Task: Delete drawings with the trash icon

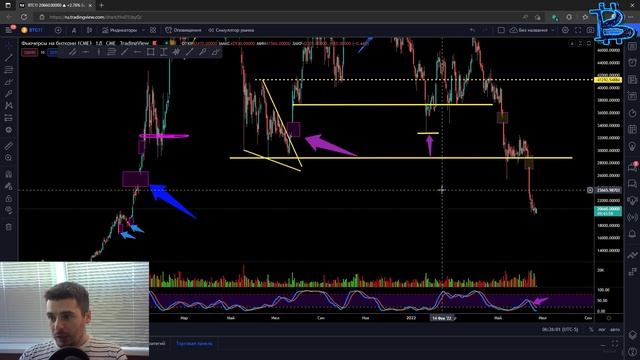Action: point(9,227)
